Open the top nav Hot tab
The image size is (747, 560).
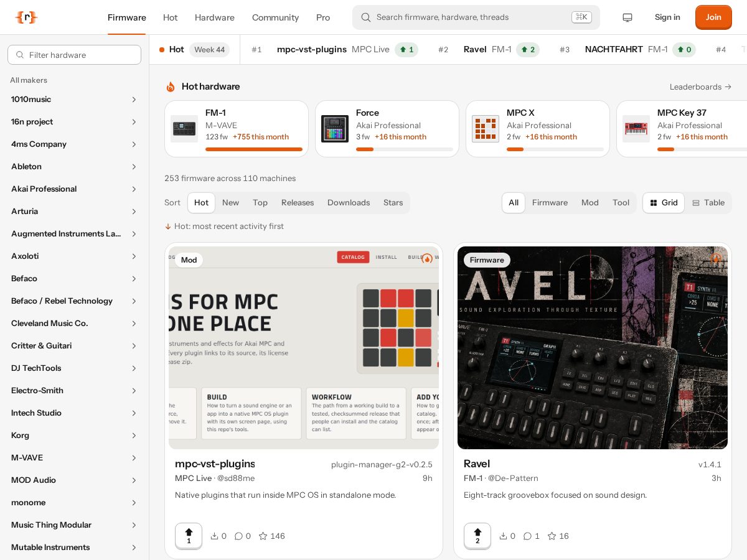tap(171, 17)
